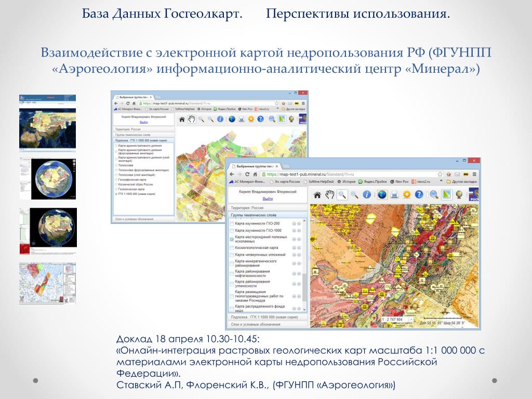Expand Слои и условные обозначения in the back window
532x399 pixels.
[x=143, y=219]
